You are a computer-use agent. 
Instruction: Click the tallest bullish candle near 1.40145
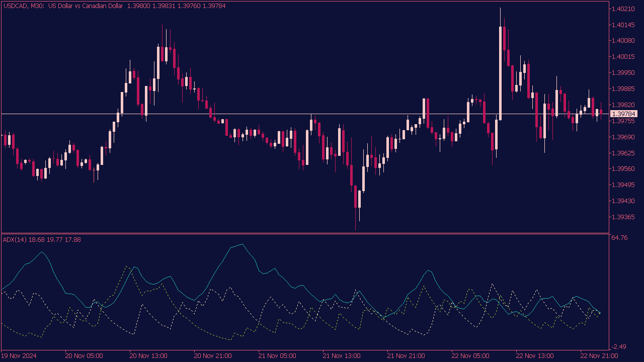pyautogui.click(x=500, y=73)
